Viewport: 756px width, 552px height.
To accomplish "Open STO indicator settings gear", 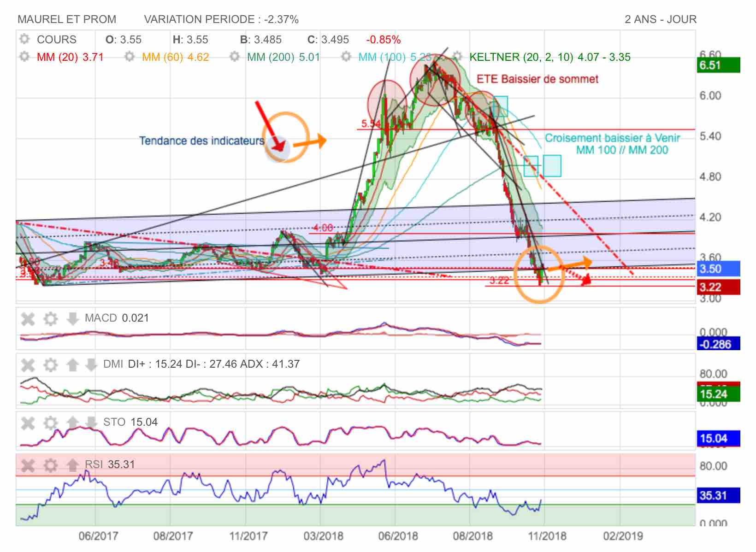I will point(51,423).
